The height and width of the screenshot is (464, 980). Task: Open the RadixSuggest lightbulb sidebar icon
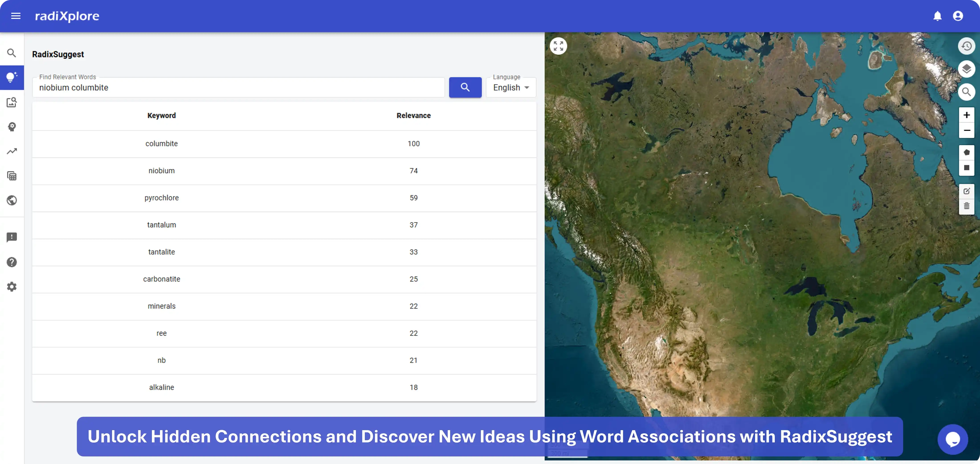coord(12,78)
